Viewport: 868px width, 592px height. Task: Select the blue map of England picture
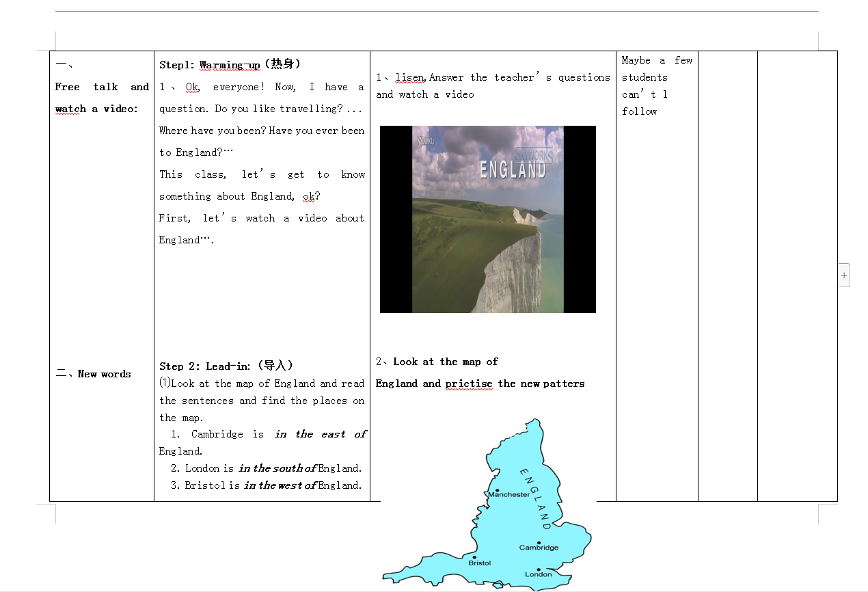coord(488,504)
